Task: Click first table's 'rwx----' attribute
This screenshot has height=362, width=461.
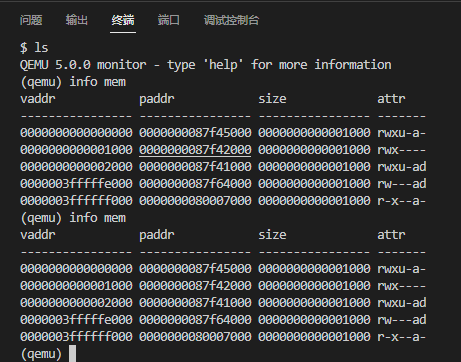Action: tap(402, 150)
